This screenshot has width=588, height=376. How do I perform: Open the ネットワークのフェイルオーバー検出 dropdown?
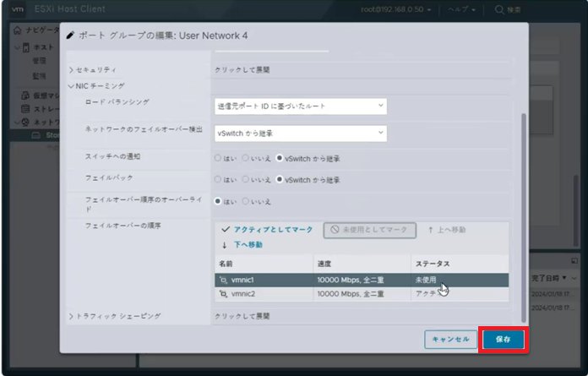click(301, 134)
